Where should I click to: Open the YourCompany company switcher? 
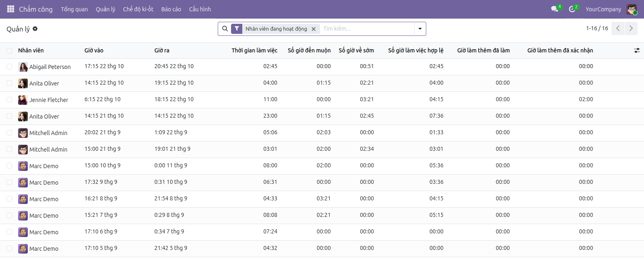(x=603, y=9)
